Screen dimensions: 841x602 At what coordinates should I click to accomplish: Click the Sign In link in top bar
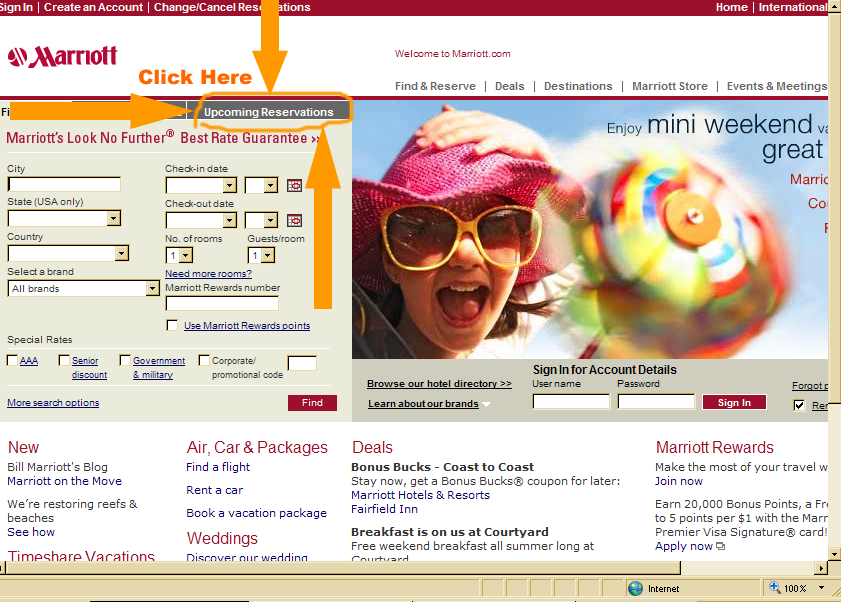click(16, 7)
